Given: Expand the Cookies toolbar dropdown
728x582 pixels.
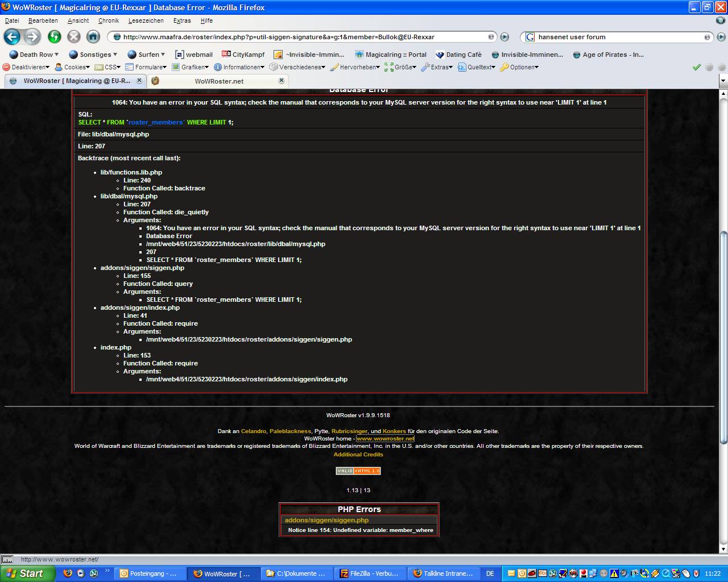Looking at the screenshot, I should tap(73, 67).
